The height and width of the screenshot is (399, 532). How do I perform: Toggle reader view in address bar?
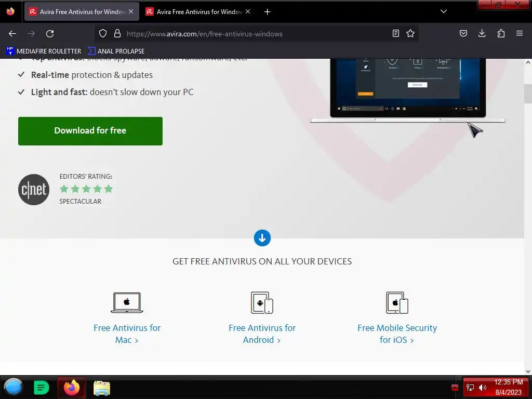[395, 33]
